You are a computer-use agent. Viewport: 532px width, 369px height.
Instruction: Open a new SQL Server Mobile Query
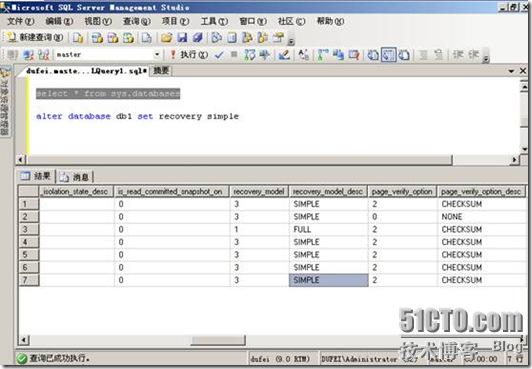pos(147,38)
